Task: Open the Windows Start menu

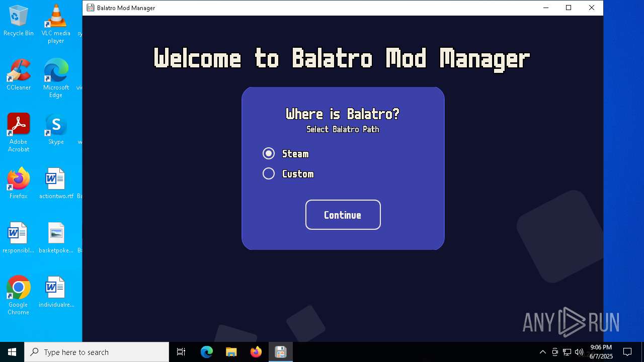Action: tap(12, 352)
